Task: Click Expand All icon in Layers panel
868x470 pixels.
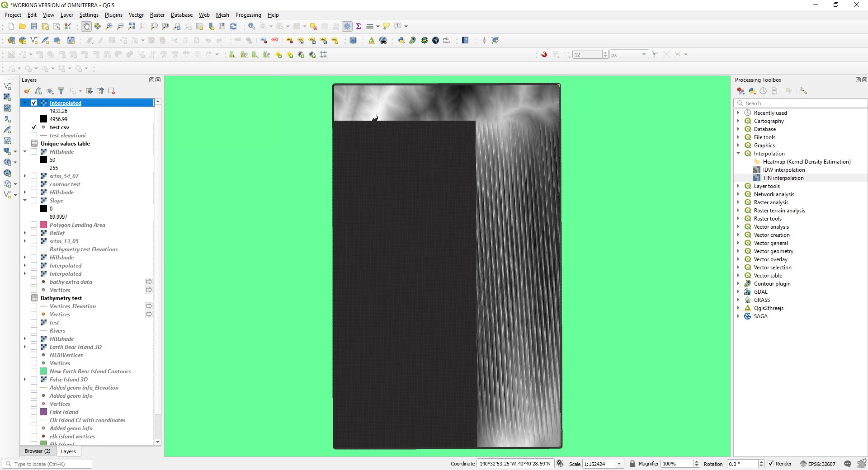Action: [x=90, y=91]
